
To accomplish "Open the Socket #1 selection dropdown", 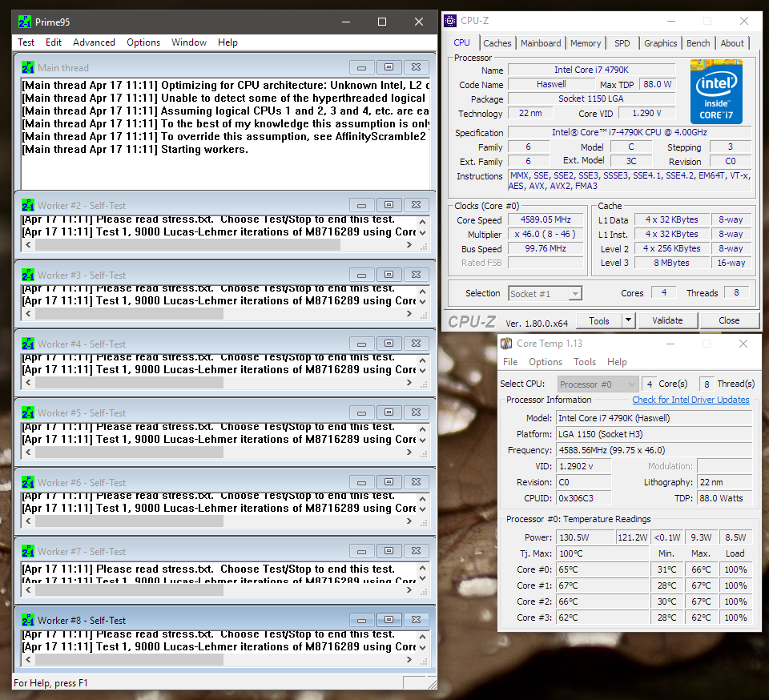I will point(546,294).
